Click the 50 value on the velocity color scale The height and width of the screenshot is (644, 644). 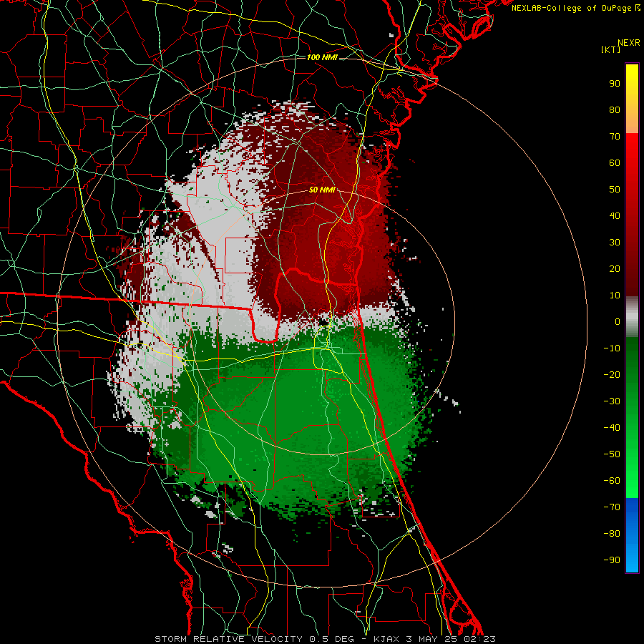615,190
